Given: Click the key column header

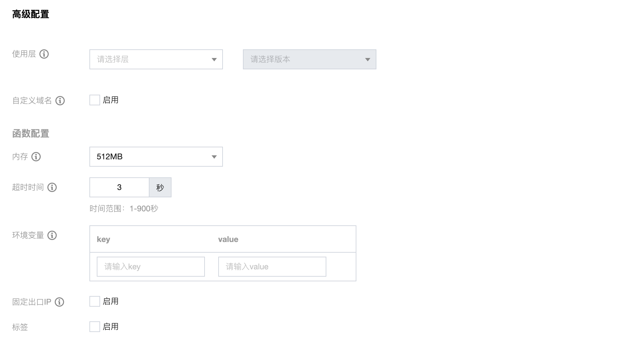Looking at the screenshot, I should click(103, 239).
